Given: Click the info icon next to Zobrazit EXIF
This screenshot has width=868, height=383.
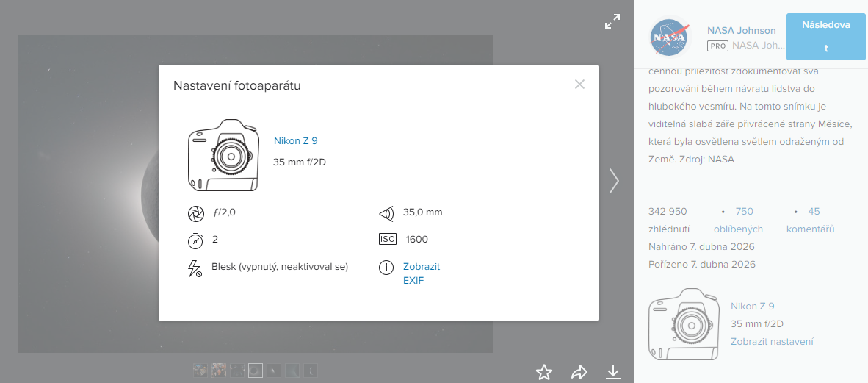Looking at the screenshot, I should click(387, 268).
